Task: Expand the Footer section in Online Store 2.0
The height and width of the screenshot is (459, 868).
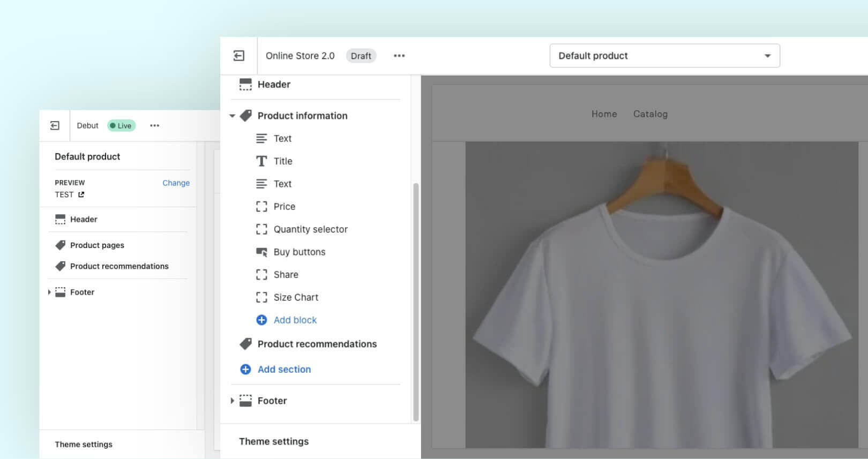Action: [x=232, y=401]
